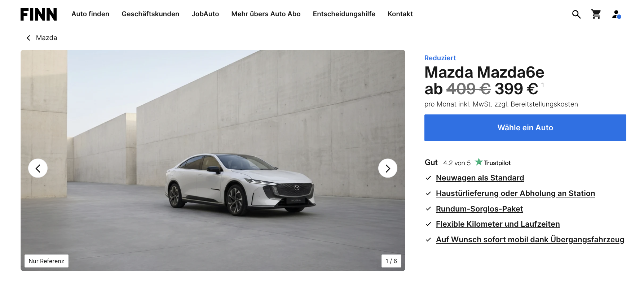Open the shopping cart icon

point(596,14)
